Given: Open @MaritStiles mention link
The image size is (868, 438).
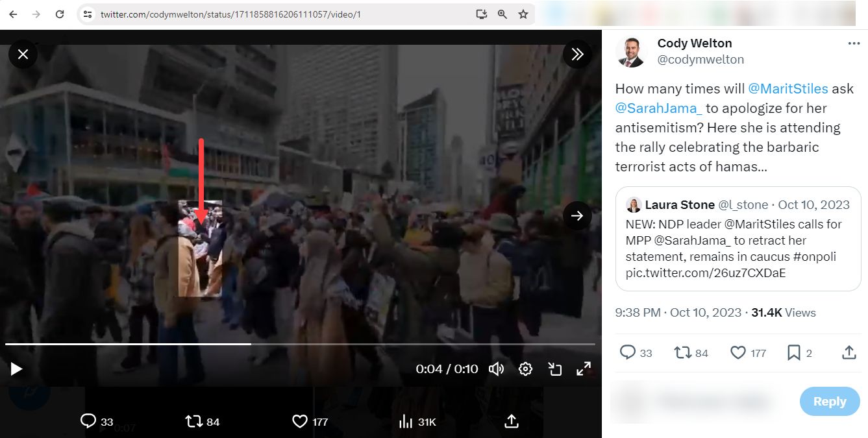Looking at the screenshot, I should coord(787,89).
